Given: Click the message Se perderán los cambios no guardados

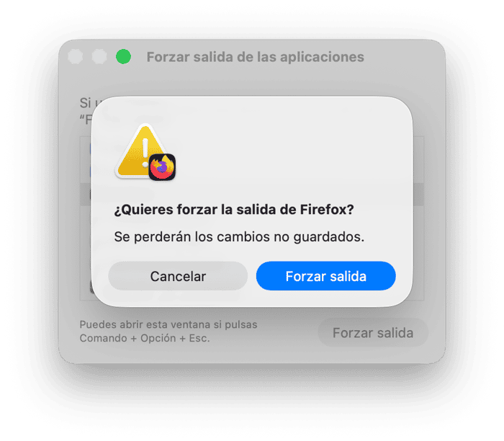Looking at the screenshot, I should pos(239,237).
